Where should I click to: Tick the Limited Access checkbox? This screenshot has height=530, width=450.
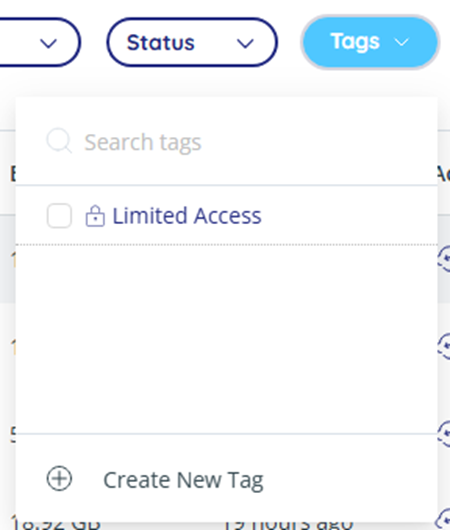59,216
